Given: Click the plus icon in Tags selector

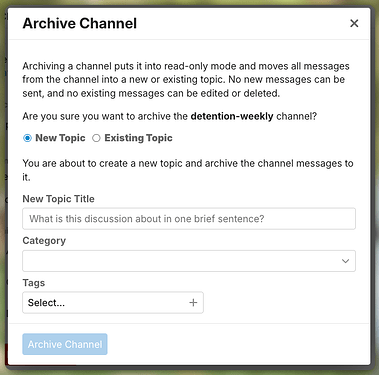Looking at the screenshot, I should (x=193, y=303).
